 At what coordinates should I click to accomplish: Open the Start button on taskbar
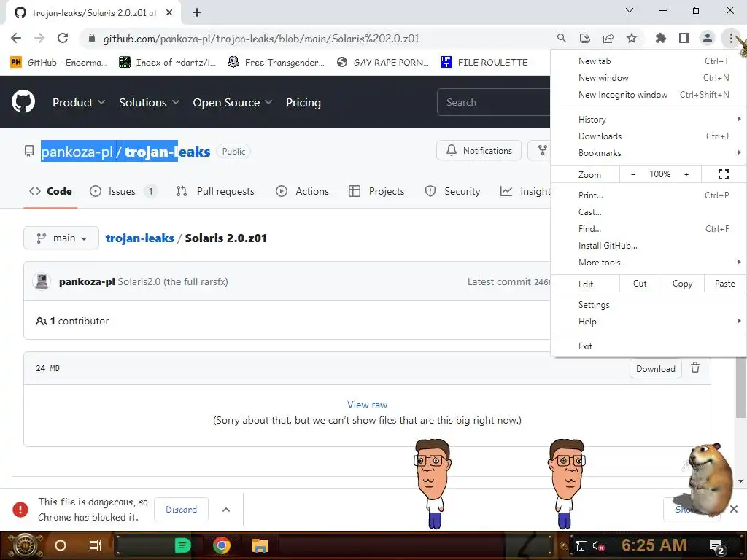pos(25,545)
